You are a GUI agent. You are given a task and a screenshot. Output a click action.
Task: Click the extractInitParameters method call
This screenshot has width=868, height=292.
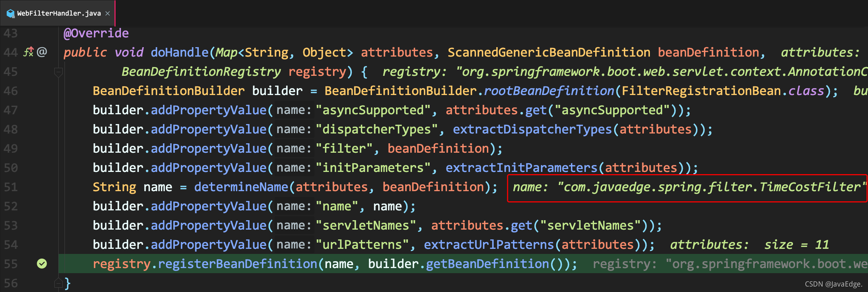pyautogui.click(x=522, y=168)
